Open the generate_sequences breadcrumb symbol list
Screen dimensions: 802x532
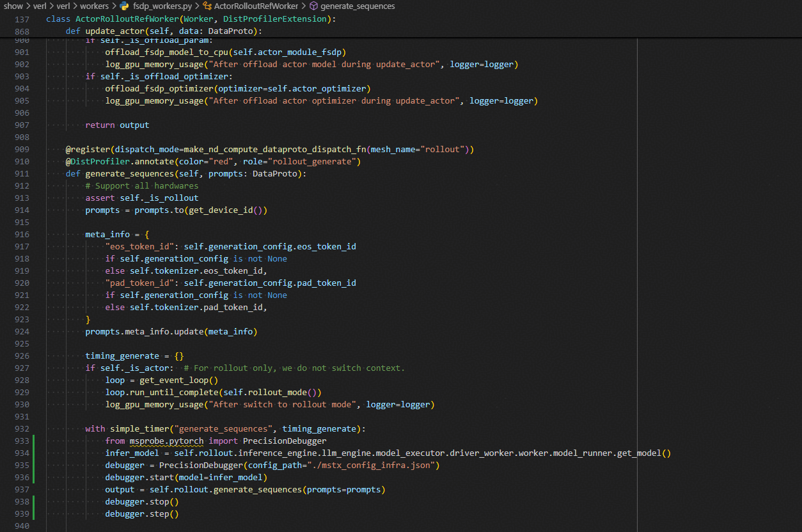[358, 6]
